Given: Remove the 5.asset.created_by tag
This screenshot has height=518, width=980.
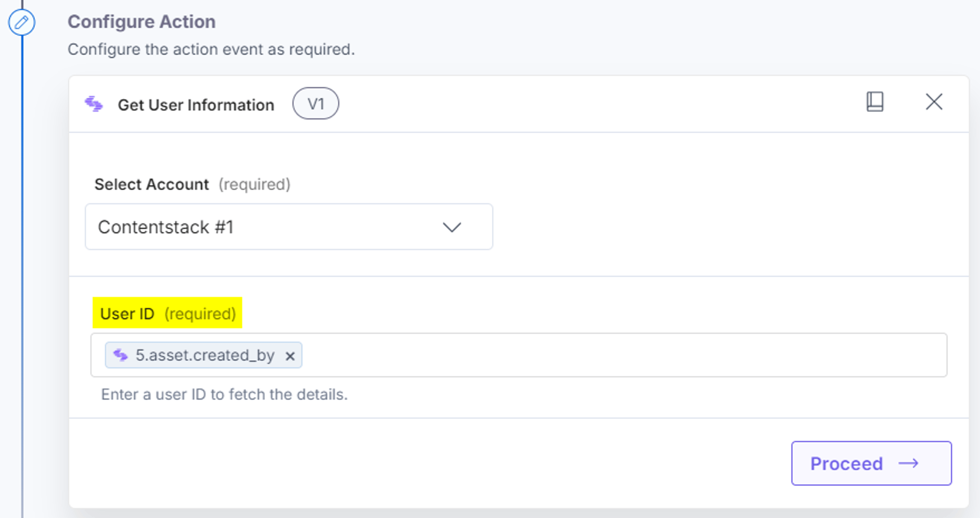Looking at the screenshot, I should (x=290, y=356).
